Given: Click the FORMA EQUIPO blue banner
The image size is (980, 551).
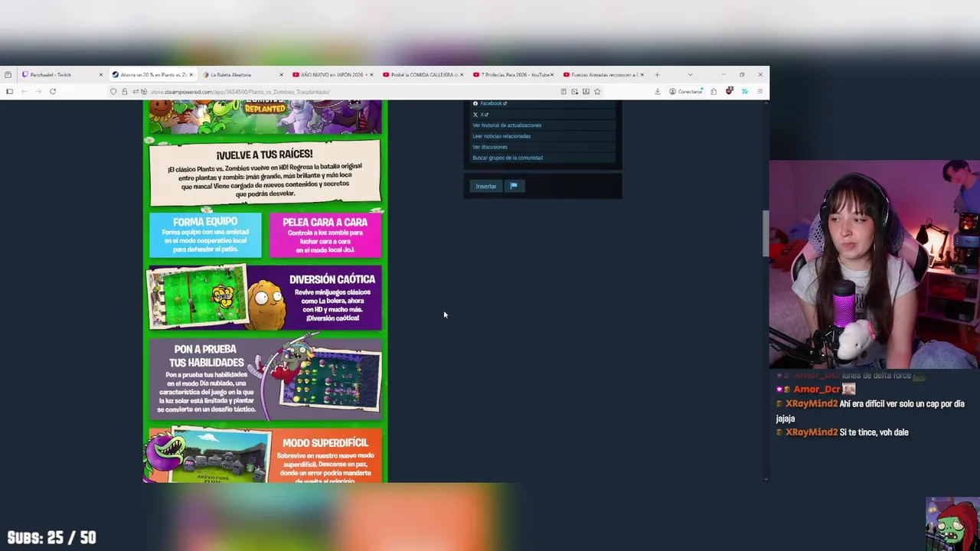Looking at the screenshot, I should pos(205,235).
